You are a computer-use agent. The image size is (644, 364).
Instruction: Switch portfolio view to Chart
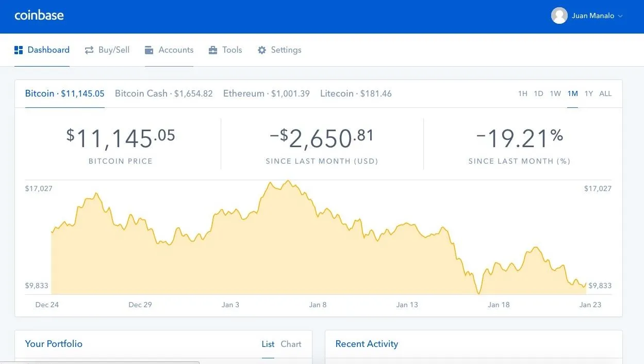(x=291, y=344)
